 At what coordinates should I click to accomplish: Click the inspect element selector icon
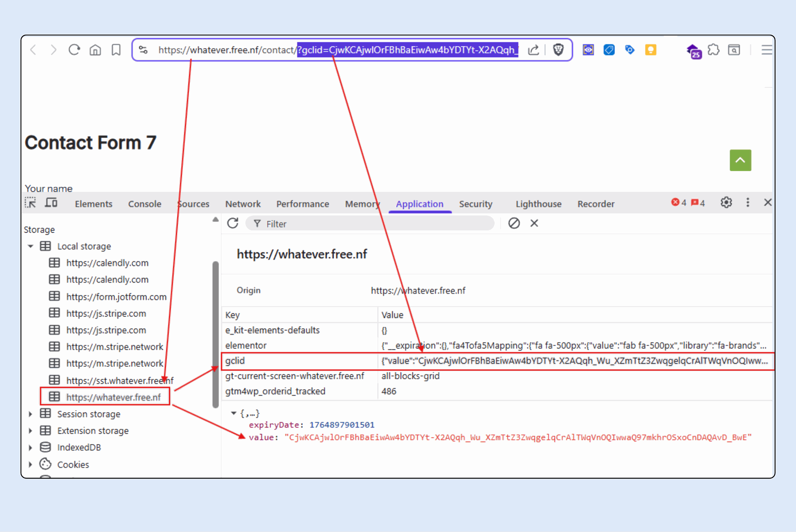coord(30,203)
